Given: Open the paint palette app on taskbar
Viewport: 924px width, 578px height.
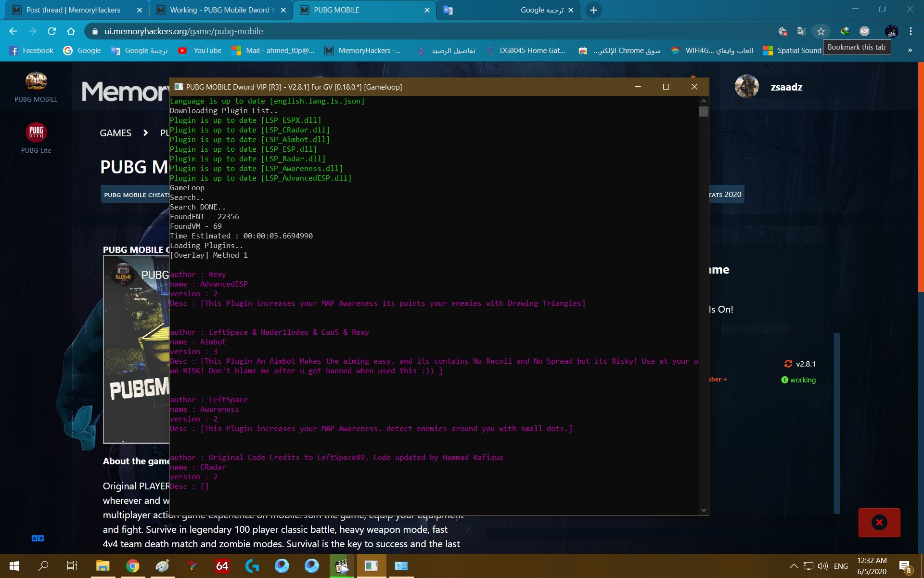Looking at the screenshot, I should (163, 566).
